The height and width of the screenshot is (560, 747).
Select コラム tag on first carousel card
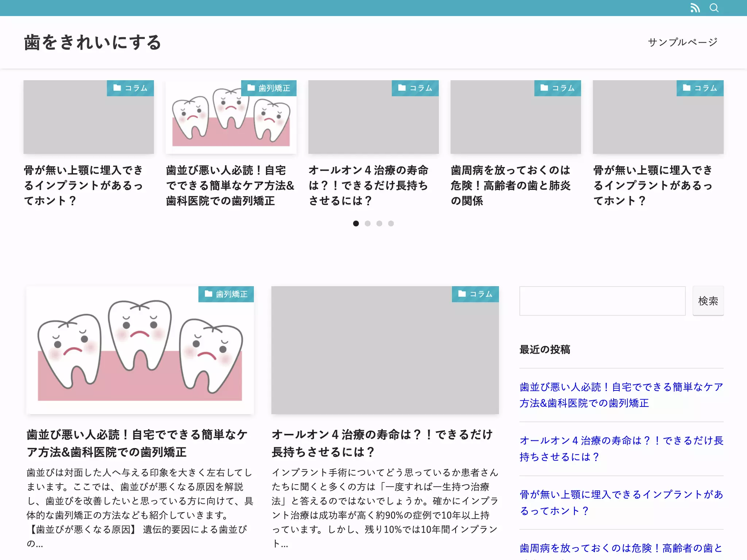tap(130, 88)
